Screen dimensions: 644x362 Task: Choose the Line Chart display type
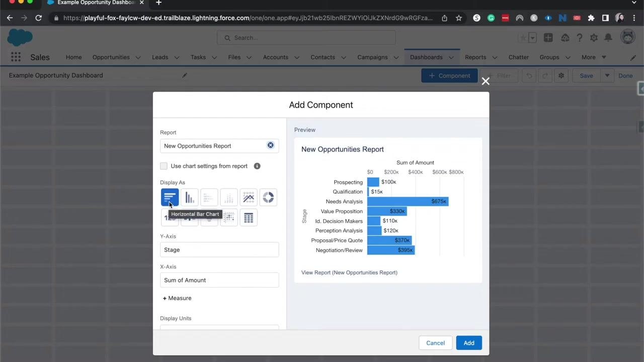(249, 198)
